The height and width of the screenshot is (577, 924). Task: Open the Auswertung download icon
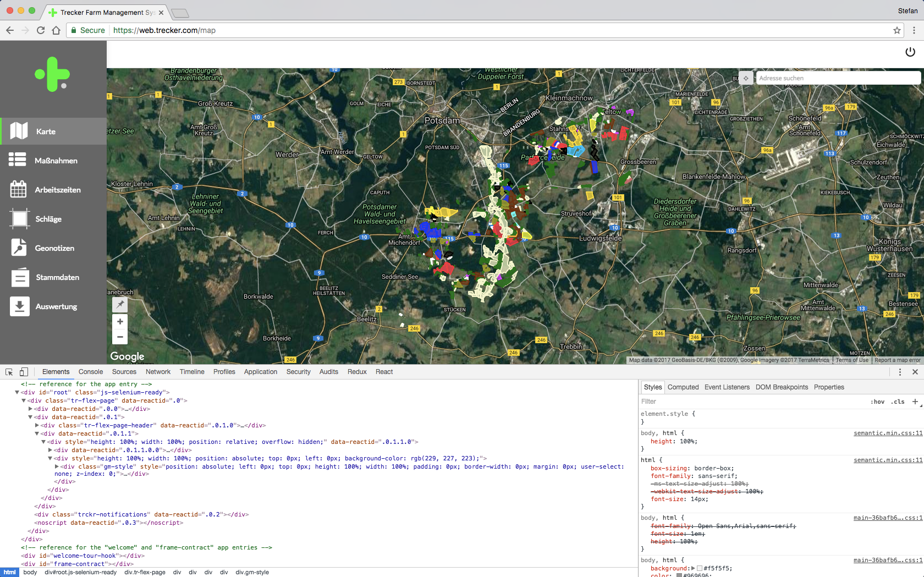click(x=19, y=306)
